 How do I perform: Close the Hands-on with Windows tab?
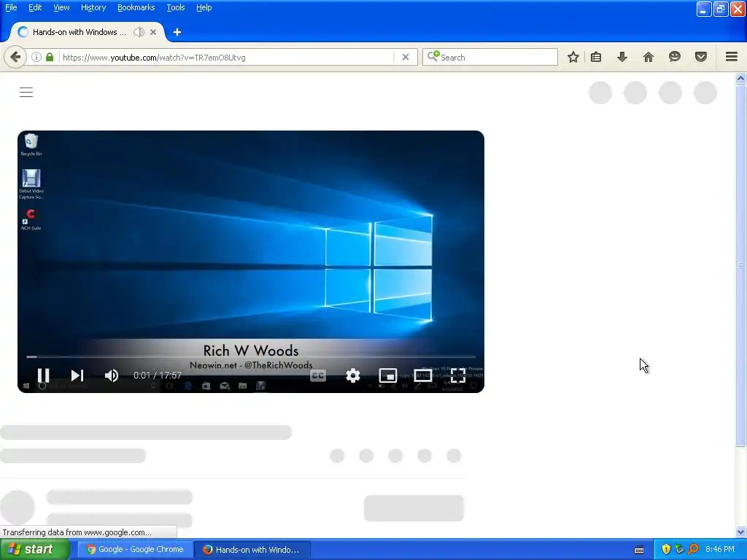coord(153,32)
